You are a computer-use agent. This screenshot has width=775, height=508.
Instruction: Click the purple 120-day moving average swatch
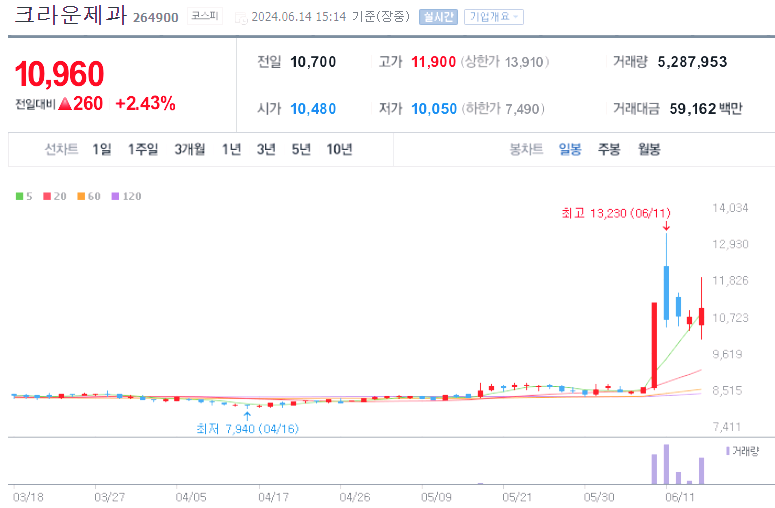(115, 196)
